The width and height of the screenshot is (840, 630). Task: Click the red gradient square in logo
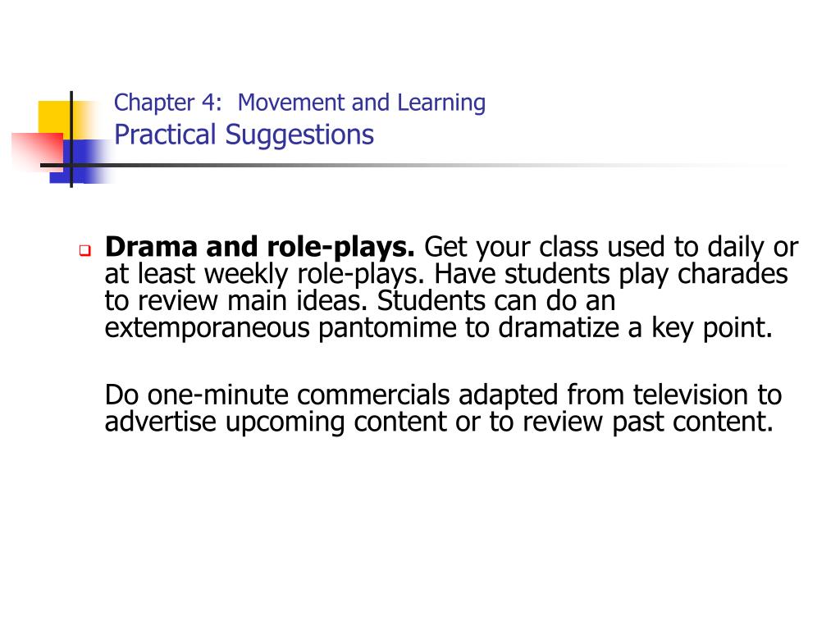(x=37, y=152)
